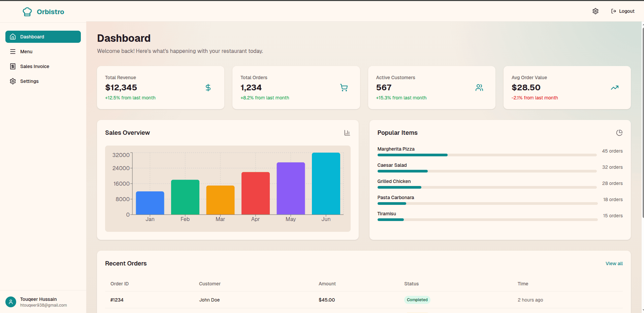Click the Completed status badge
The image size is (644, 313).
[417, 300]
